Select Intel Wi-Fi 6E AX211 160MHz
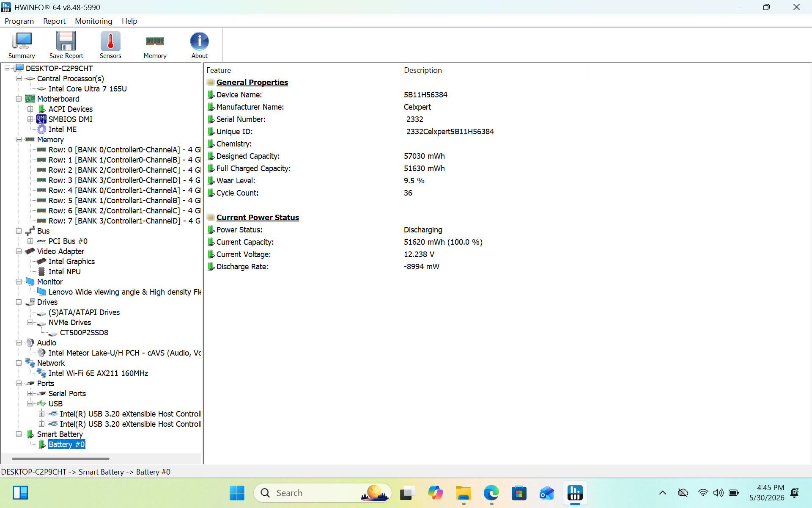The image size is (812, 508). coord(98,373)
